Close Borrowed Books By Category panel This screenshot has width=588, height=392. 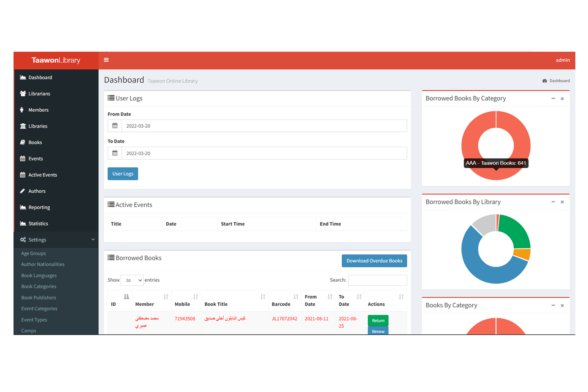click(562, 98)
